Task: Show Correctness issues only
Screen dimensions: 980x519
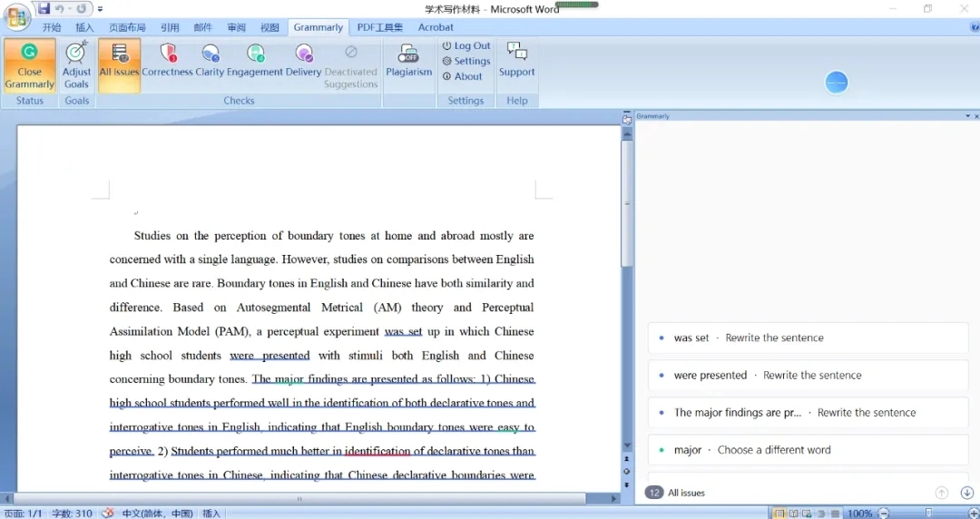Action: 167,61
